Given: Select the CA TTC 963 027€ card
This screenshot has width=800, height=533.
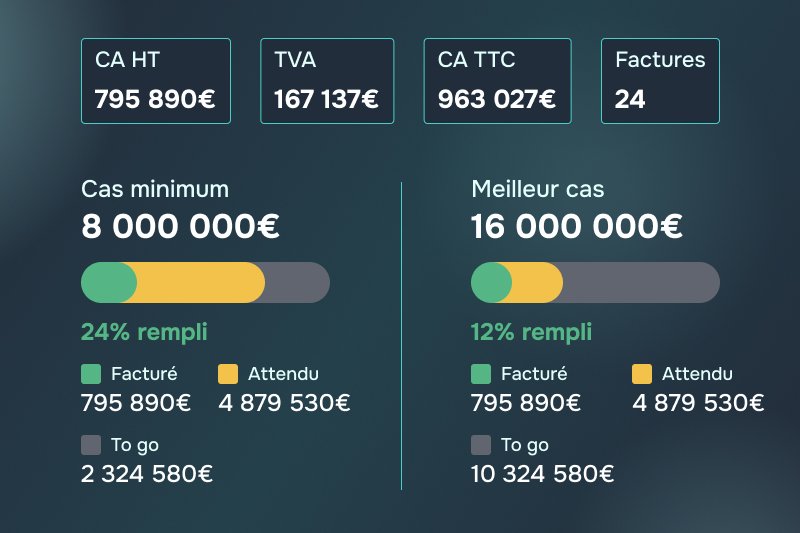Looking at the screenshot, I should (x=497, y=81).
